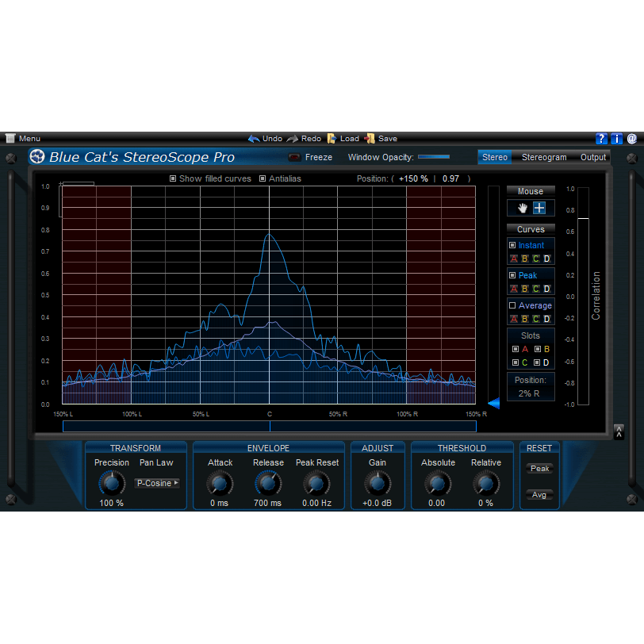Toggle the Freeze indicator switch
The image size is (644, 644).
click(x=294, y=157)
